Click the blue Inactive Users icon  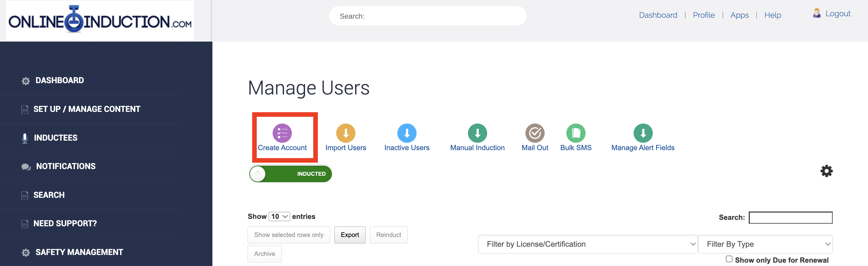[407, 133]
